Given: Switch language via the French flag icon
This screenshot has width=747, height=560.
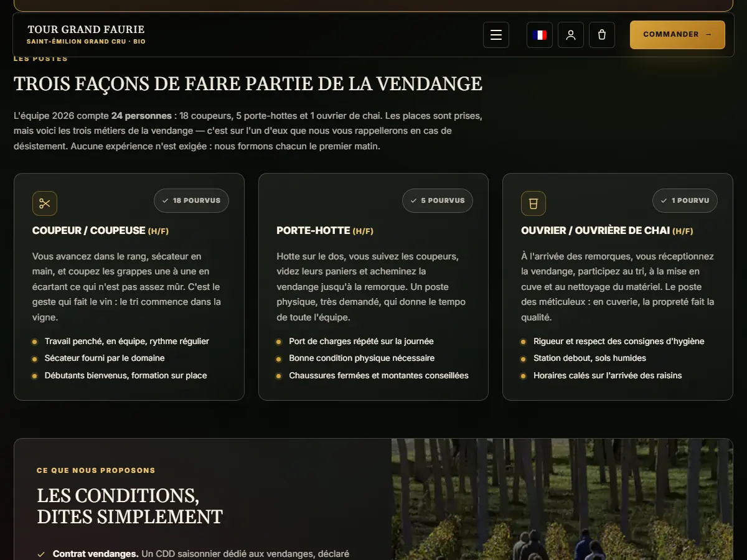Looking at the screenshot, I should tap(540, 35).
